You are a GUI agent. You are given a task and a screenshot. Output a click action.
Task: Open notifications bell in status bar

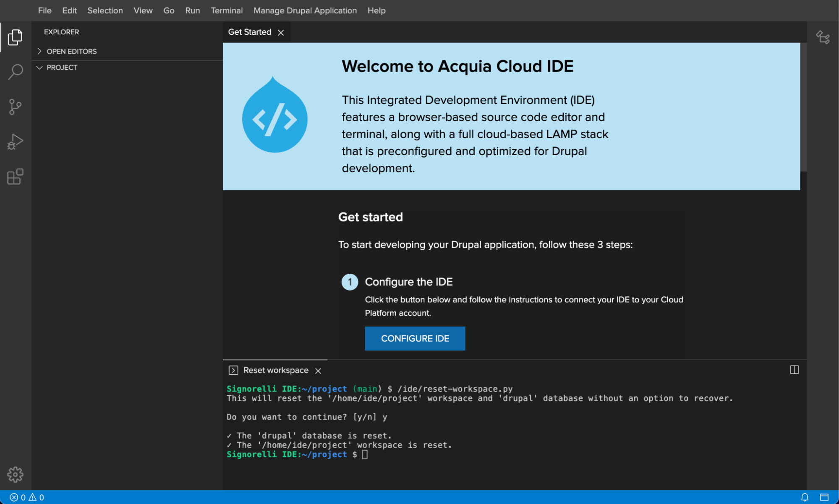point(805,497)
